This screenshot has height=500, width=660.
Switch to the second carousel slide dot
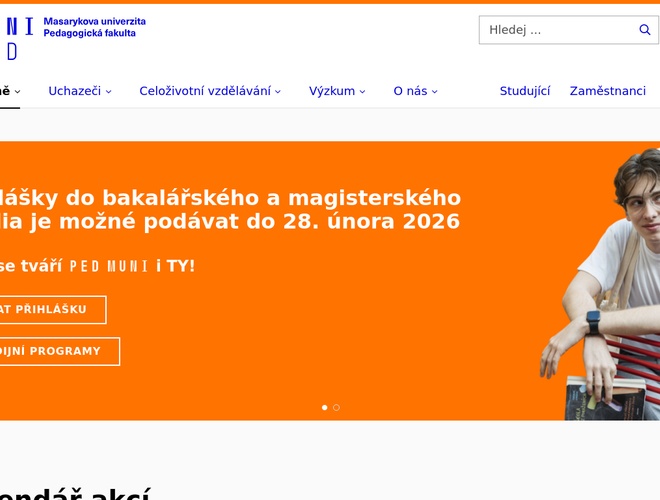tap(336, 407)
